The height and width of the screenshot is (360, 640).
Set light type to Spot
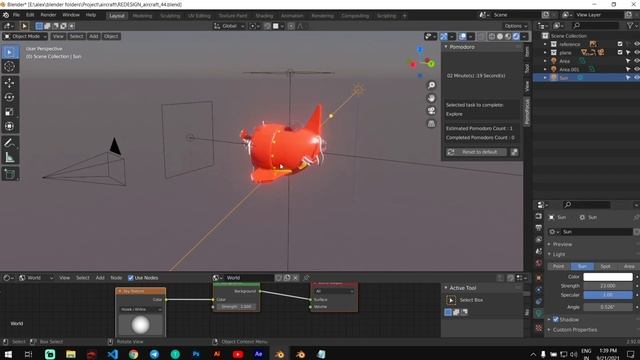tap(606, 266)
